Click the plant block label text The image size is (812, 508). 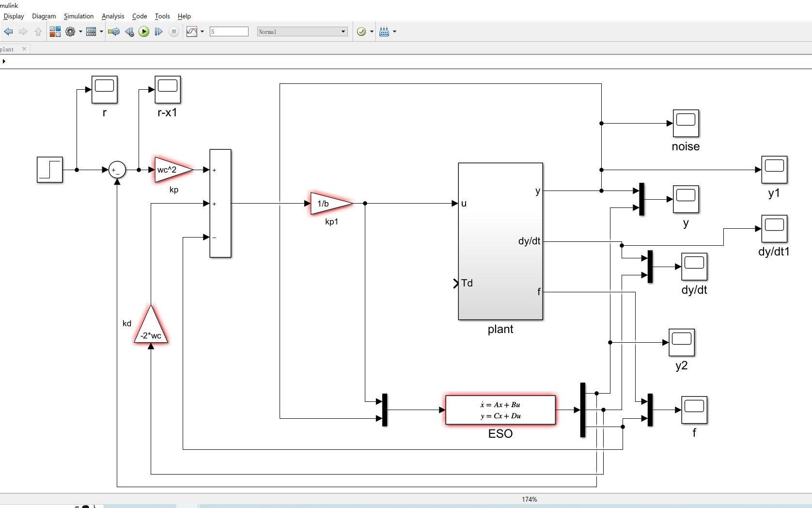click(500, 329)
